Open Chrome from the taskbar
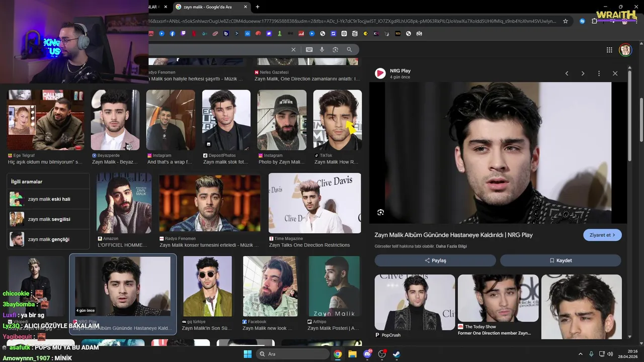 (x=338, y=354)
